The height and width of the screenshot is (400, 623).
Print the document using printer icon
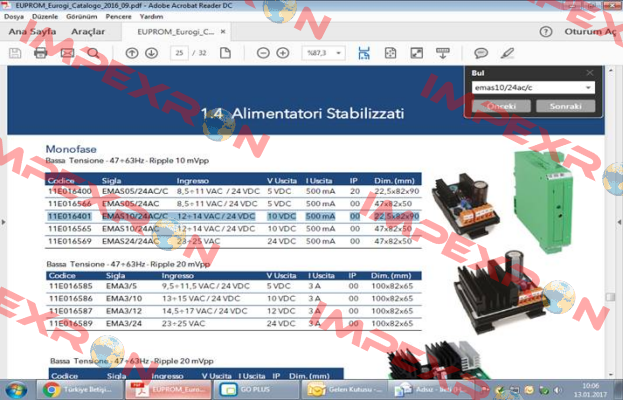[41, 53]
